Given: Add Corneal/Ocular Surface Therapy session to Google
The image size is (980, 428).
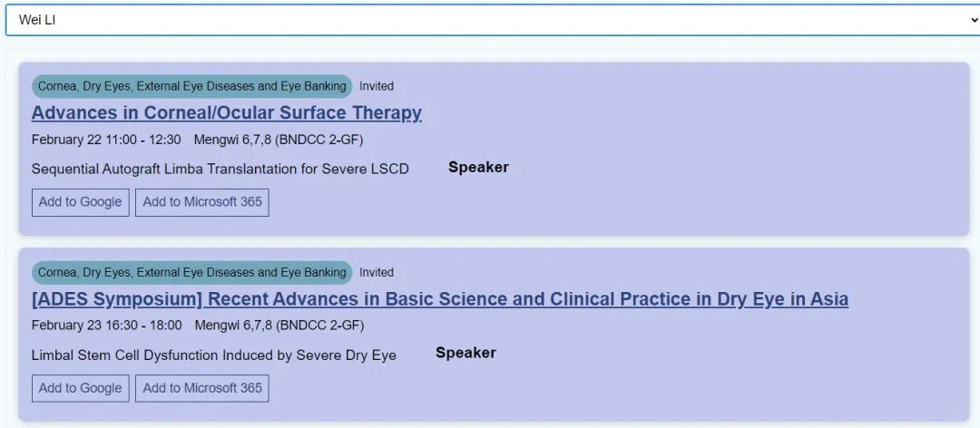Looking at the screenshot, I should pos(80,202).
